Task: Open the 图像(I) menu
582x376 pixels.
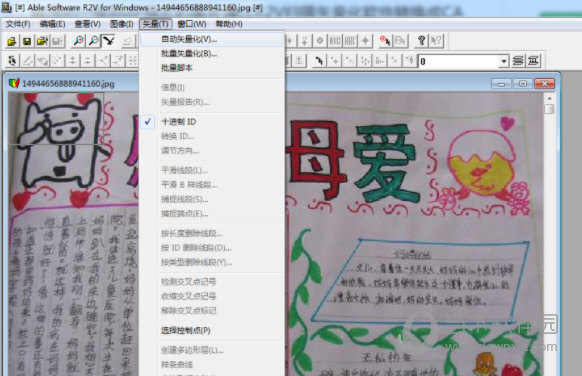Action: click(x=122, y=24)
